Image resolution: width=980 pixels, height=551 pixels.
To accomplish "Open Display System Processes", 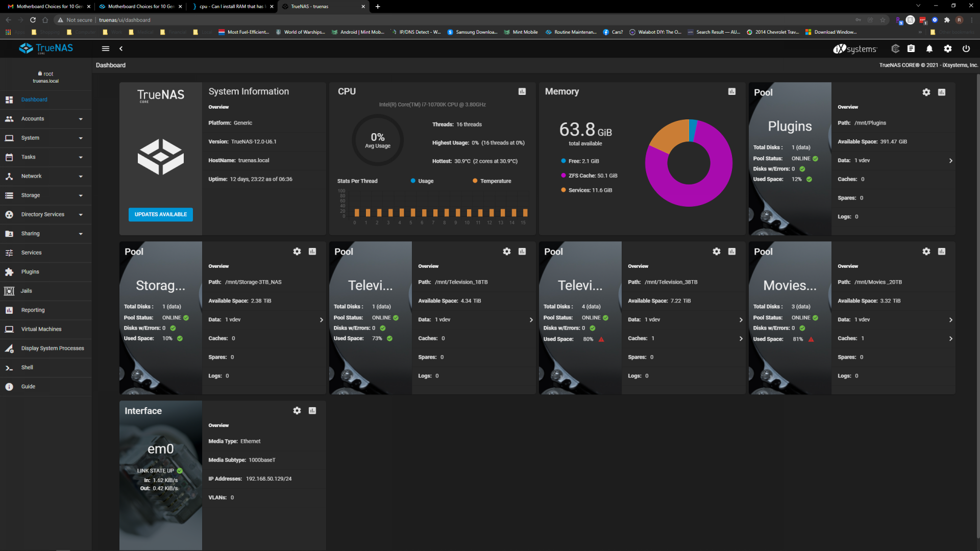I will click(x=45, y=348).
